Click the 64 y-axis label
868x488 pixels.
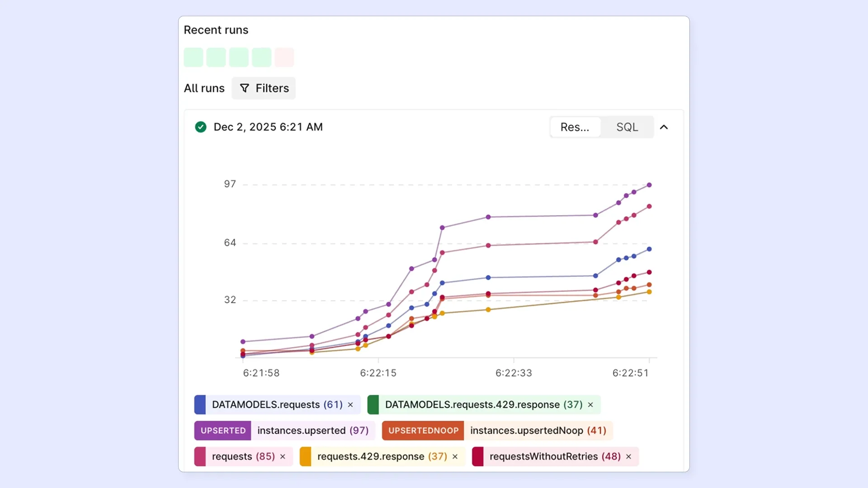point(230,243)
